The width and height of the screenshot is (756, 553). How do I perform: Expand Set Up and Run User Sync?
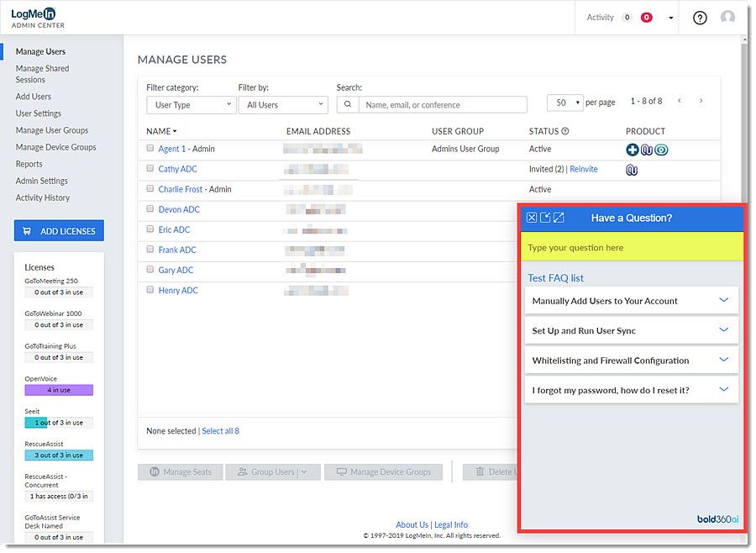pos(631,330)
